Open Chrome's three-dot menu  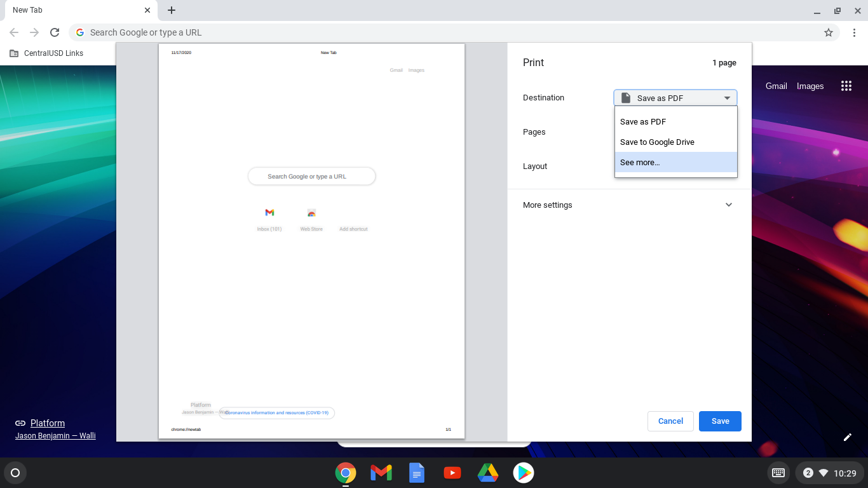tap(854, 32)
